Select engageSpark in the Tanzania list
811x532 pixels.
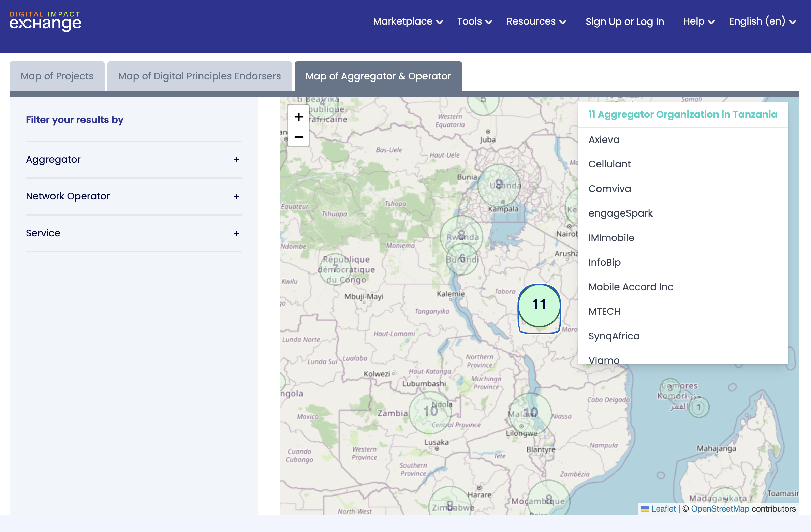point(620,213)
